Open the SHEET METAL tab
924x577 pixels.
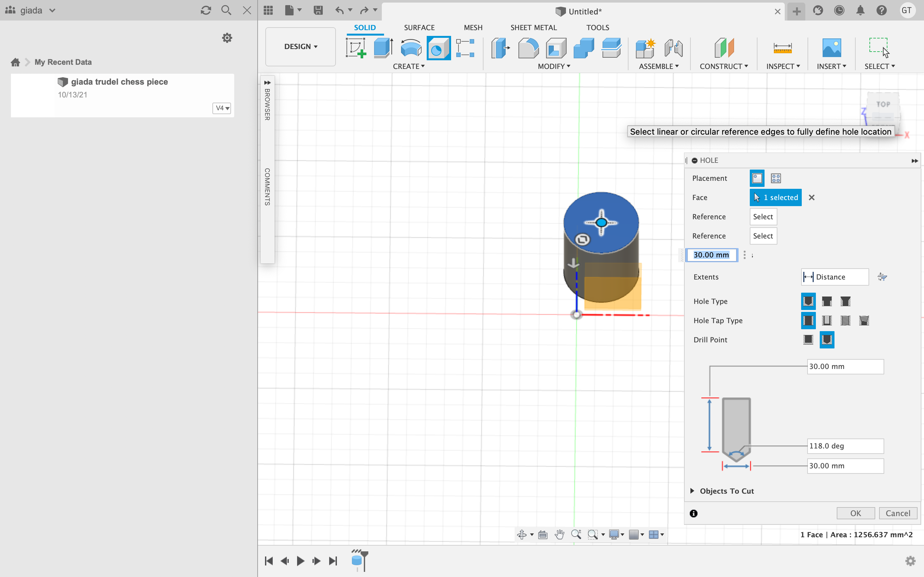click(534, 28)
